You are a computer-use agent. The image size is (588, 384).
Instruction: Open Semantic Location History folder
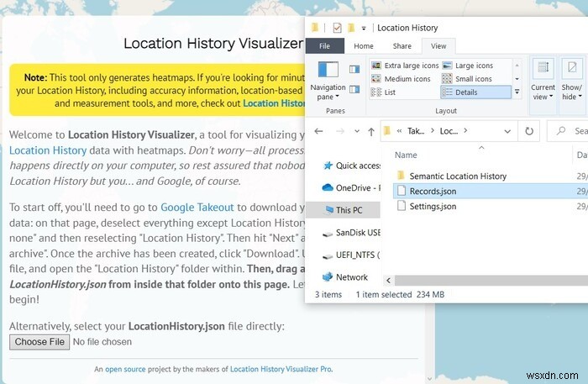click(x=458, y=176)
